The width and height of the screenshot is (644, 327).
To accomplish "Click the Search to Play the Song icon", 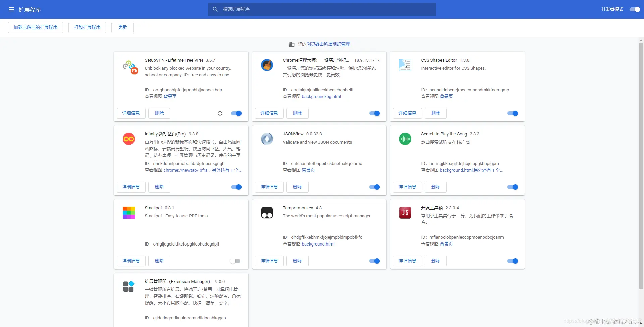I will 405,139.
